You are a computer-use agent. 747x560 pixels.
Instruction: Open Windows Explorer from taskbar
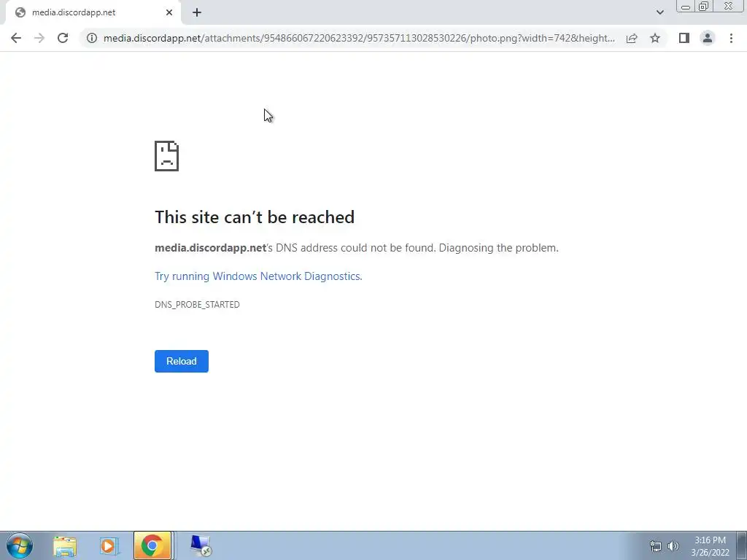pyautogui.click(x=65, y=545)
